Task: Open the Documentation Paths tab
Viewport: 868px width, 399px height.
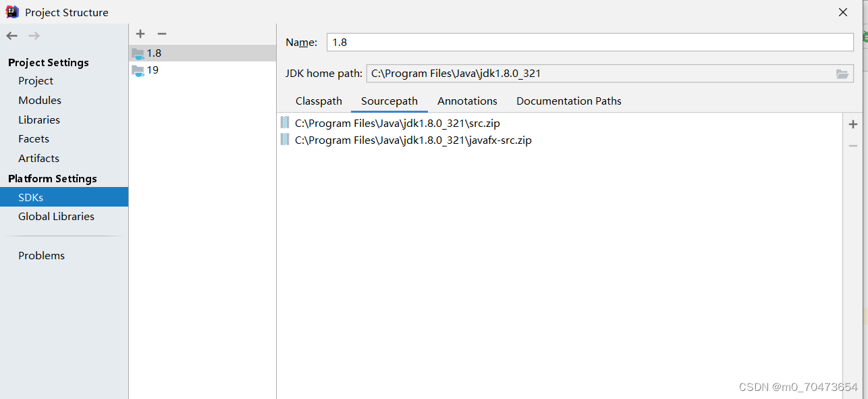Action: [x=569, y=101]
